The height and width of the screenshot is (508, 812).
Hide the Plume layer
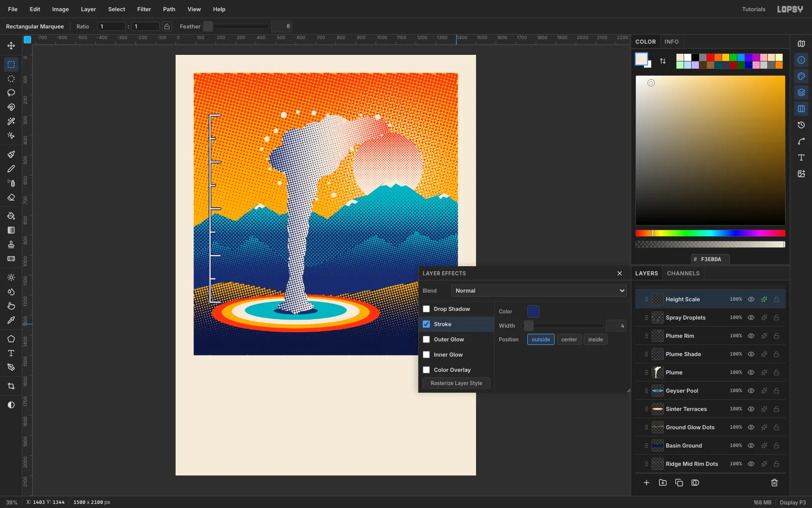tap(751, 372)
